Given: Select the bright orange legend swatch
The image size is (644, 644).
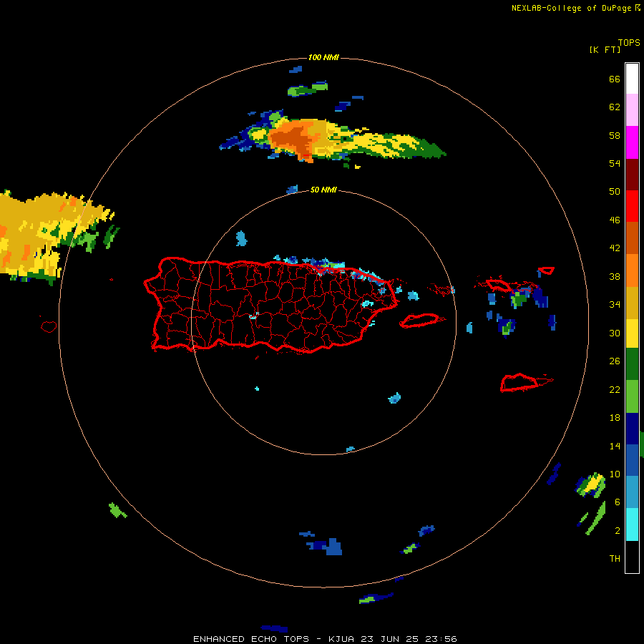Looking at the screenshot, I should [x=632, y=270].
